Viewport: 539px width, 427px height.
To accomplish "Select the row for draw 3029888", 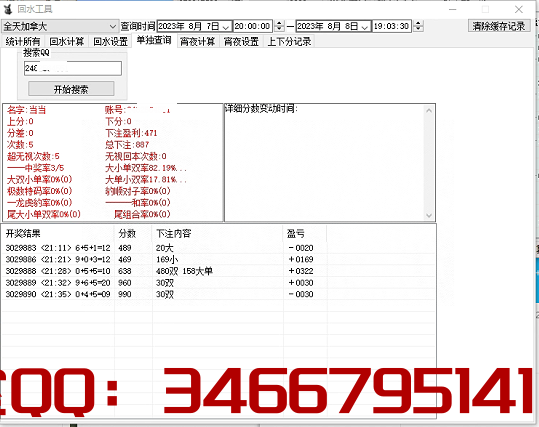I will [x=219, y=271].
